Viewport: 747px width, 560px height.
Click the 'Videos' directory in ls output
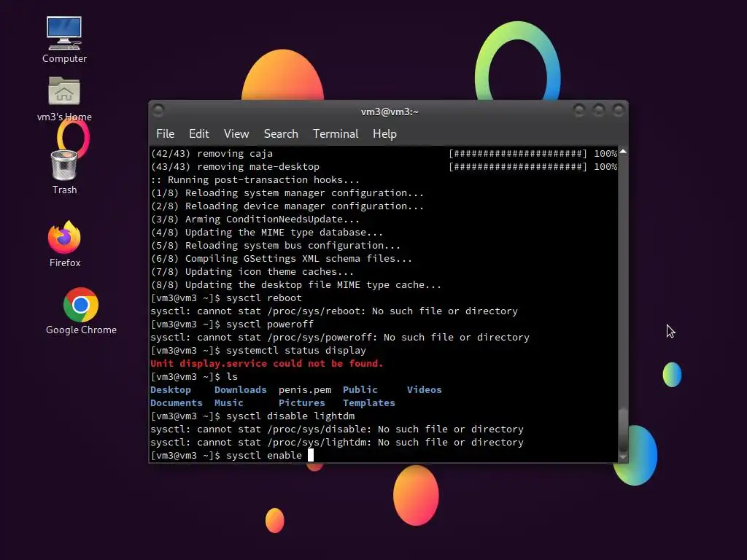coord(424,389)
